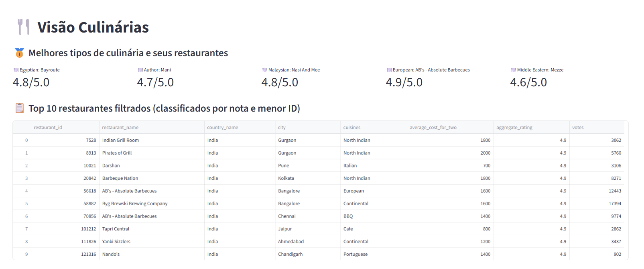Click the Visão Culinárias page title
The width and height of the screenshot is (644, 269).
93,27
